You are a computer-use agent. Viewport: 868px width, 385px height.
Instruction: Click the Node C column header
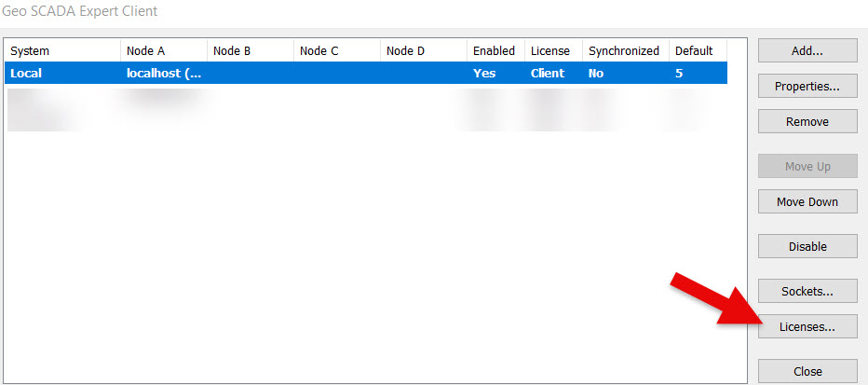(x=337, y=51)
